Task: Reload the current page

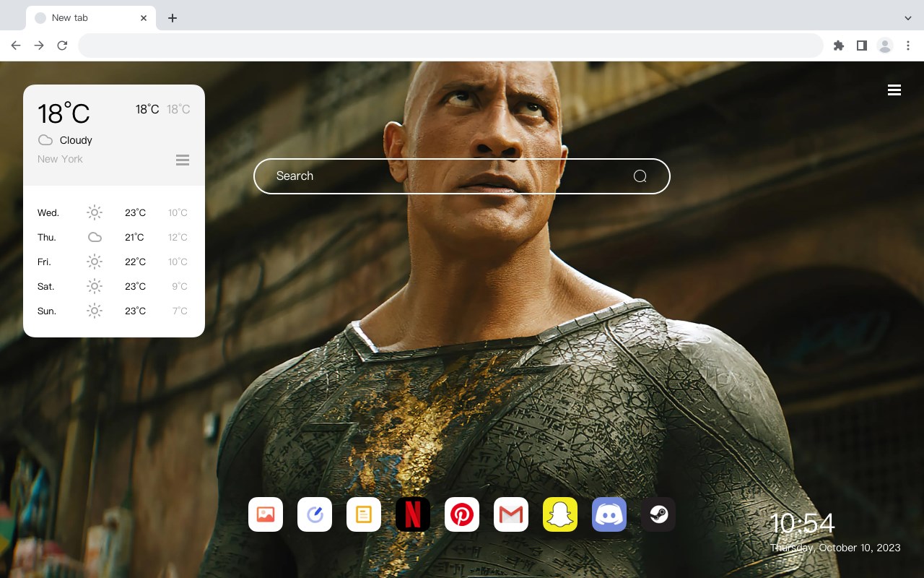Action: (62, 46)
